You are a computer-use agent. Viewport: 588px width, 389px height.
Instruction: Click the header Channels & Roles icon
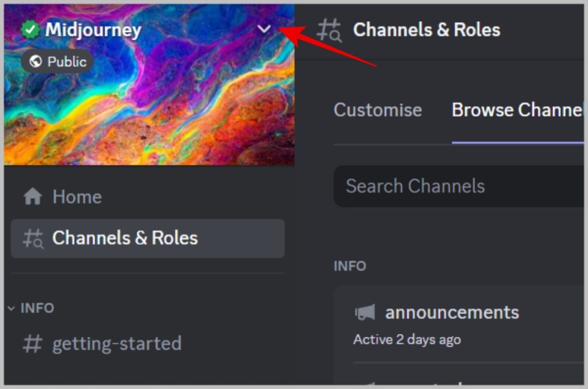pyautogui.click(x=330, y=30)
